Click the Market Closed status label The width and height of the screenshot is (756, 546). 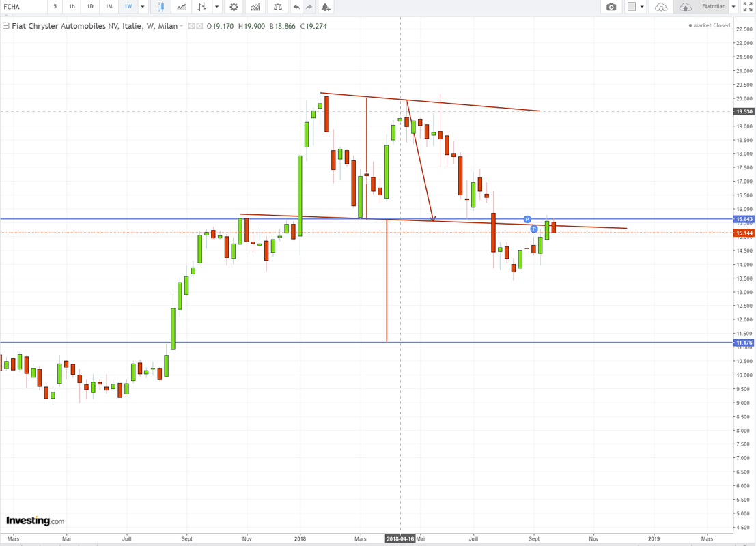[x=710, y=25]
